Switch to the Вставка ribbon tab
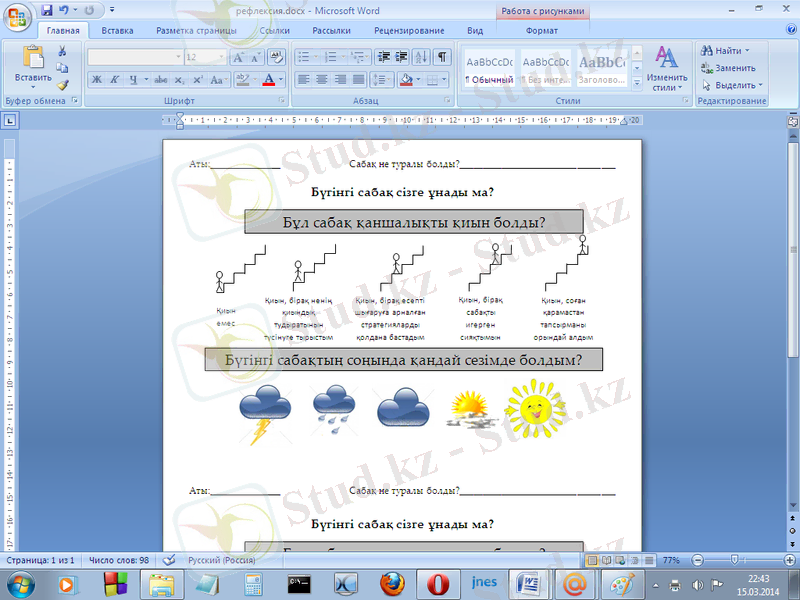Screen dimensions: 800x600 point(117,31)
